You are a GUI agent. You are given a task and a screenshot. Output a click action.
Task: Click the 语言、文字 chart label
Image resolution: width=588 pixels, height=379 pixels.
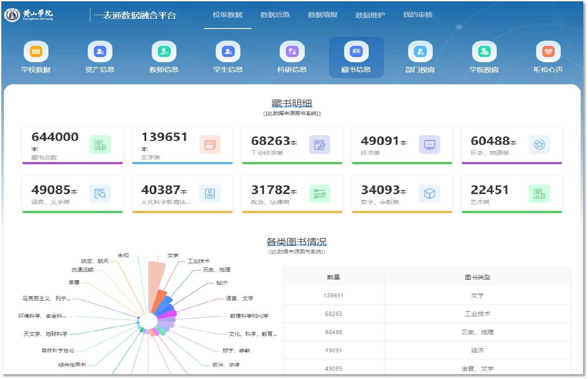240,298
